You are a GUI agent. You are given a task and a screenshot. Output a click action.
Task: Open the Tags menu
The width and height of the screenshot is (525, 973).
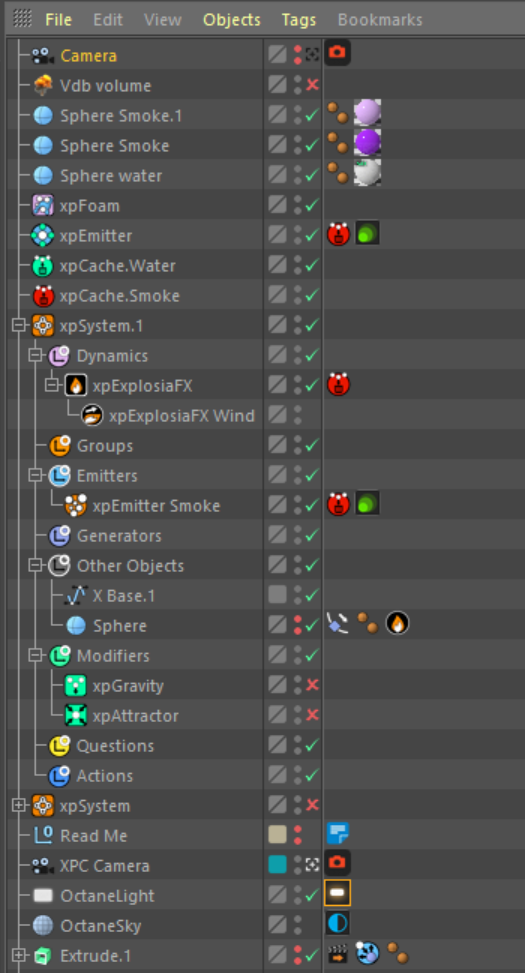tap(298, 20)
